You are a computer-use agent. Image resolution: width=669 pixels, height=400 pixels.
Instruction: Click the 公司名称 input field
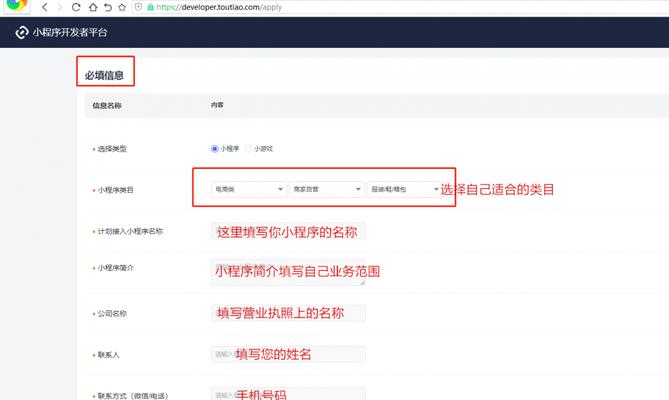(288, 313)
